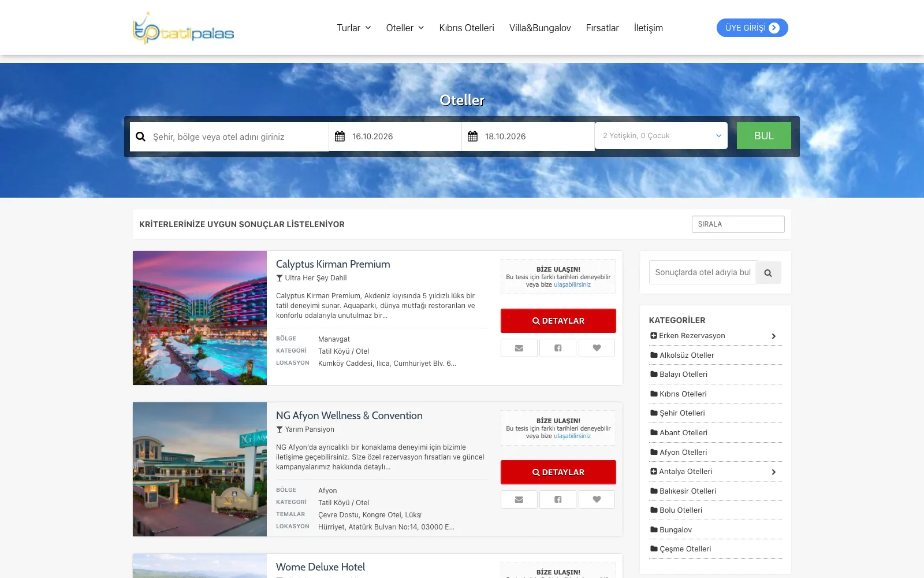The height and width of the screenshot is (578, 924).
Task: Add Calyptus Kirman Premium to favorites
Action: (x=597, y=348)
